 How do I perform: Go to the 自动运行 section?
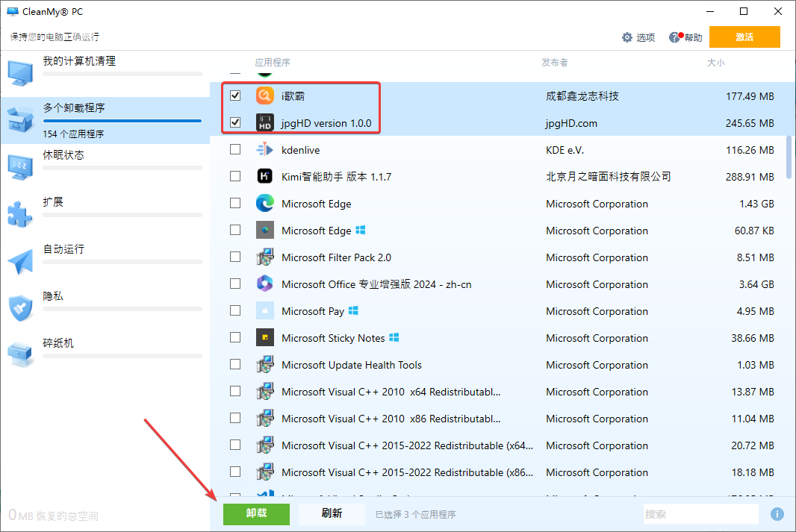105,262
